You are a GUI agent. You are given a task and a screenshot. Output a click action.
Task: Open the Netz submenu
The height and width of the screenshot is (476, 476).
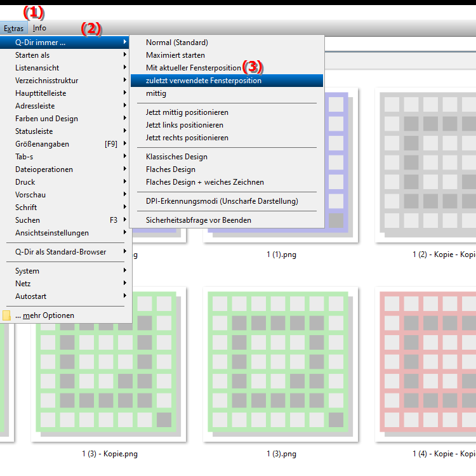64,284
